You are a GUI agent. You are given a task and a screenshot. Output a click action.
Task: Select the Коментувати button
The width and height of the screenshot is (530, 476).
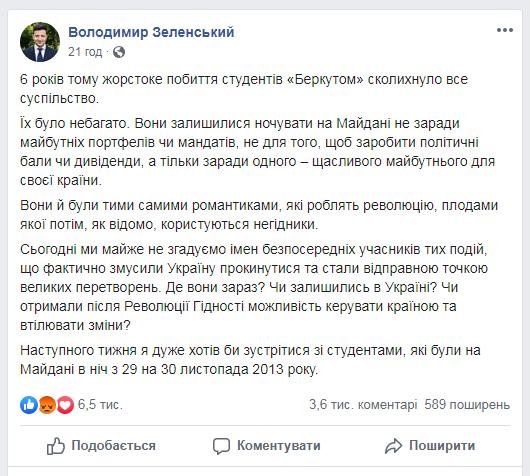coord(266,446)
